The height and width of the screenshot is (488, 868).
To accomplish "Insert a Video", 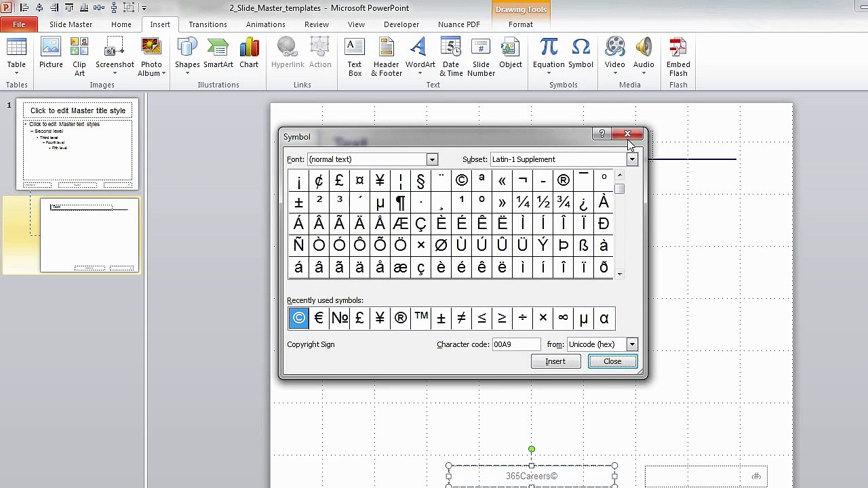I will (615, 56).
